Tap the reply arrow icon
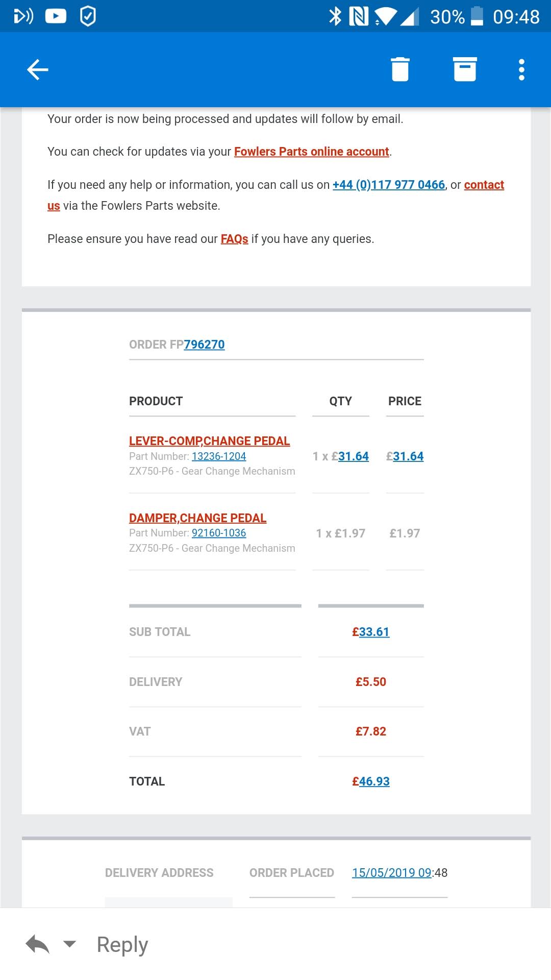551x980 pixels. click(x=38, y=944)
